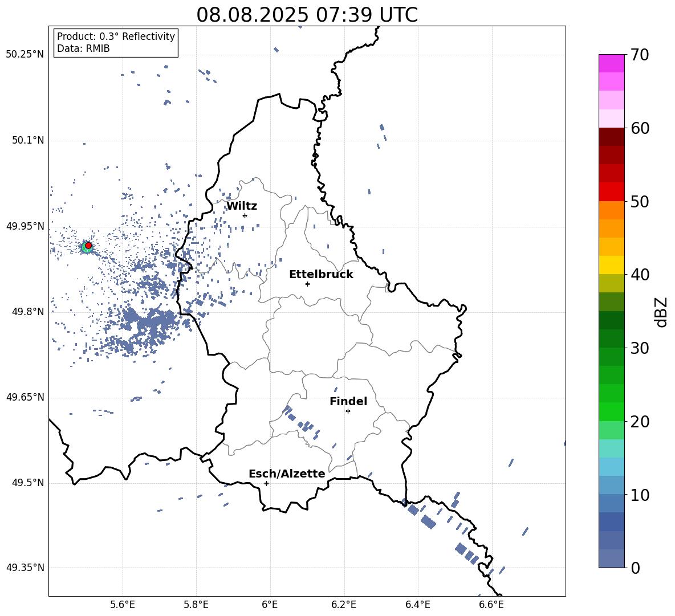Click the 49.65°N latitude label
Screen dimensions: 675x616
point(25,397)
